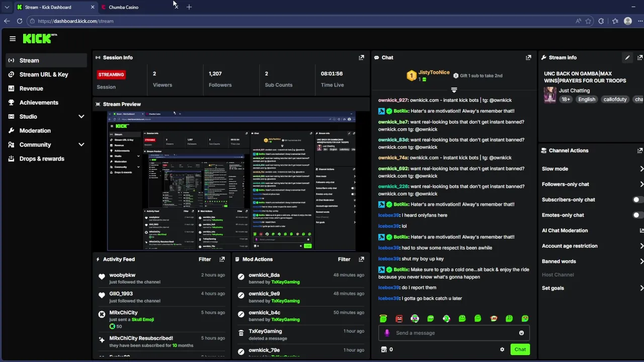Bookmark this page with the star icon
Screen dimensions: 644x362
pos(588,21)
